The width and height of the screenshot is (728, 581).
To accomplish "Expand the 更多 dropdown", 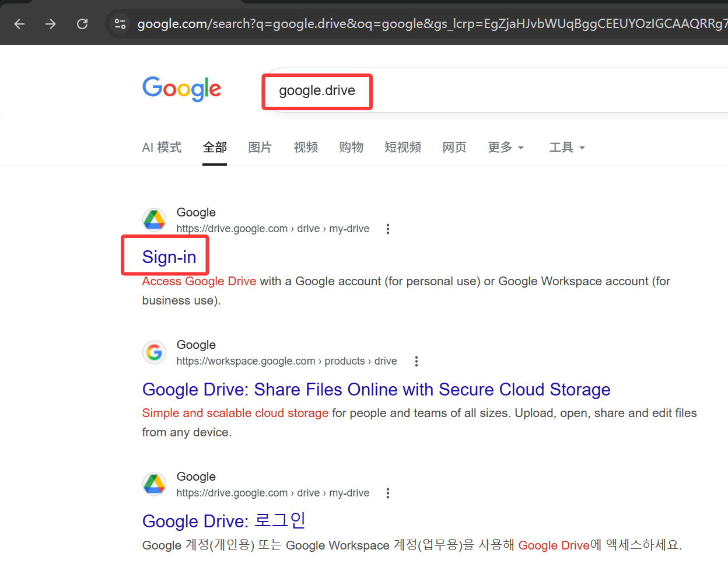I will pyautogui.click(x=506, y=148).
